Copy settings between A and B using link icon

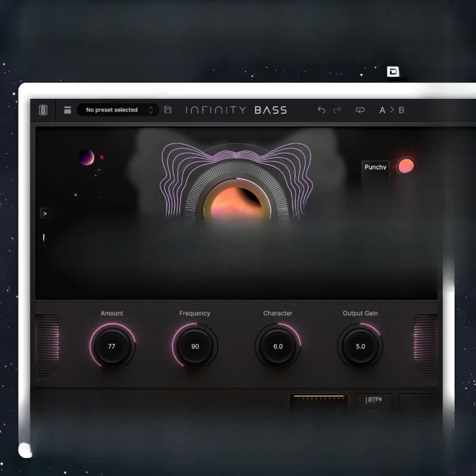pyautogui.click(x=359, y=110)
